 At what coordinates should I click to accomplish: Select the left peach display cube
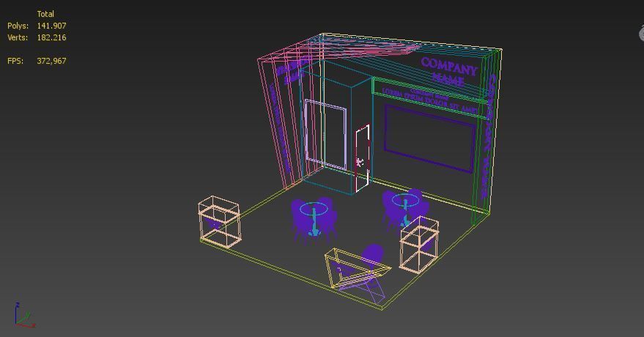219,222
